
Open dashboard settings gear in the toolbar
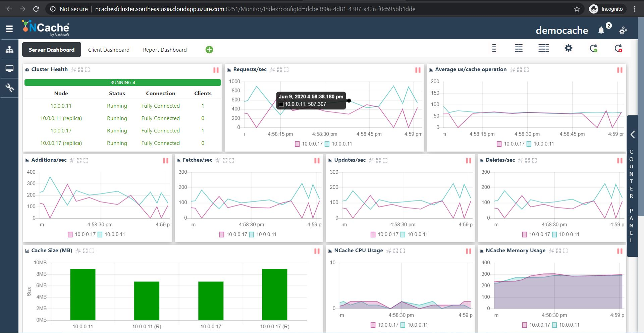tap(569, 48)
